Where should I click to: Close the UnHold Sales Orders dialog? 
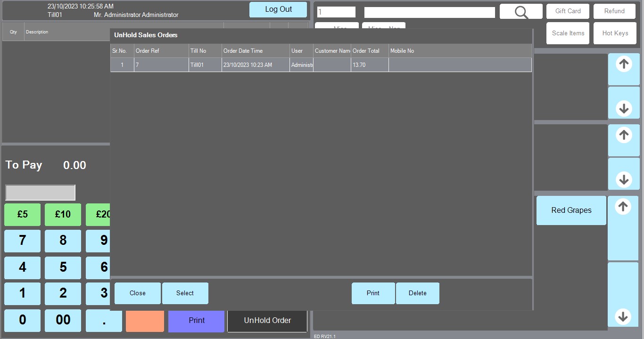[138, 293]
